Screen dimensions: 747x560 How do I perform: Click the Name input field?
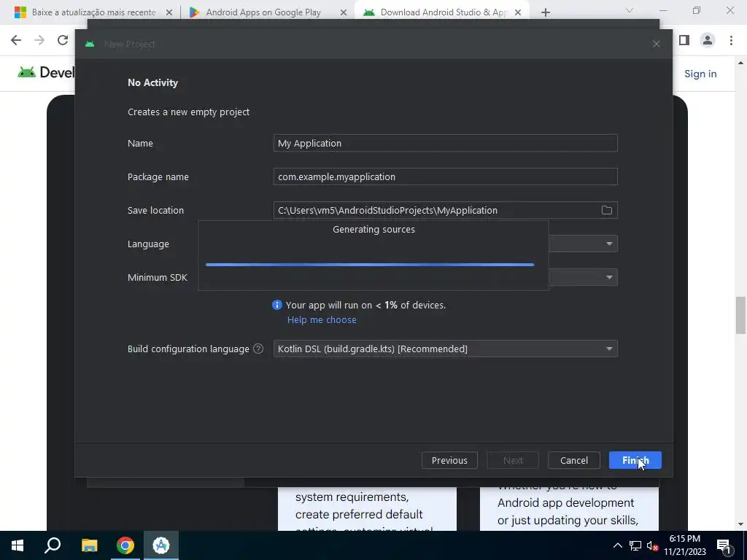click(x=446, y=143)
